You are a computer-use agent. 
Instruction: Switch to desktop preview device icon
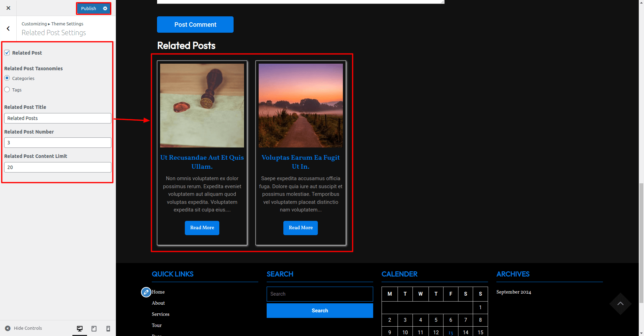click(x=80, y=328)
